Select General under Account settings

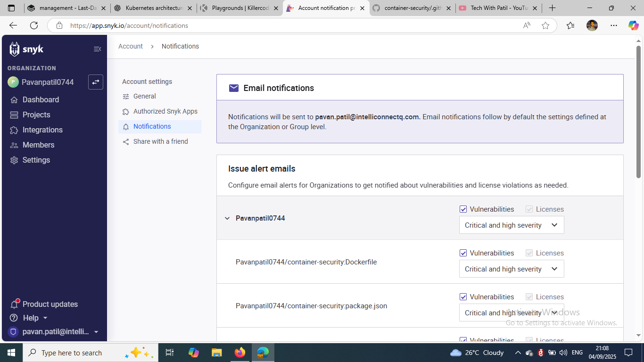pyautogui.click(x=144, y=96)
